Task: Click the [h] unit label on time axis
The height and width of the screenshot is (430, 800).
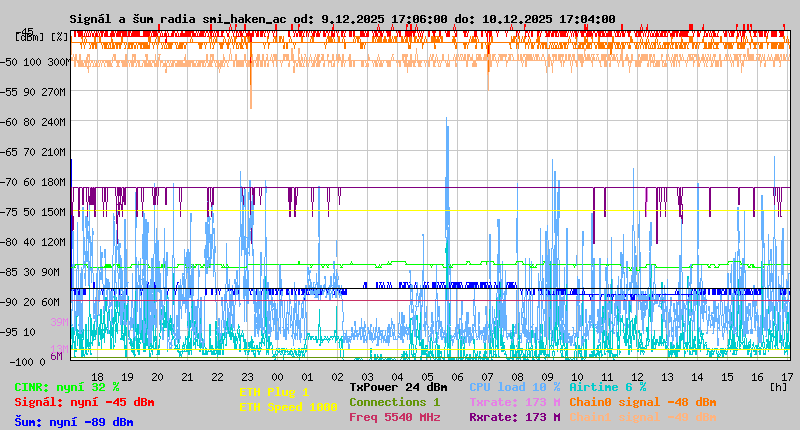Action: pos(778,386)
